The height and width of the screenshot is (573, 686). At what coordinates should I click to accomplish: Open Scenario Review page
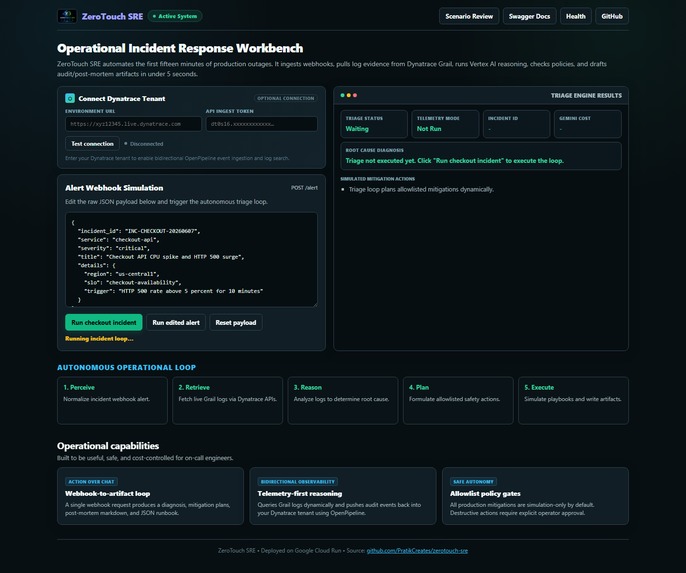(469, 16)
